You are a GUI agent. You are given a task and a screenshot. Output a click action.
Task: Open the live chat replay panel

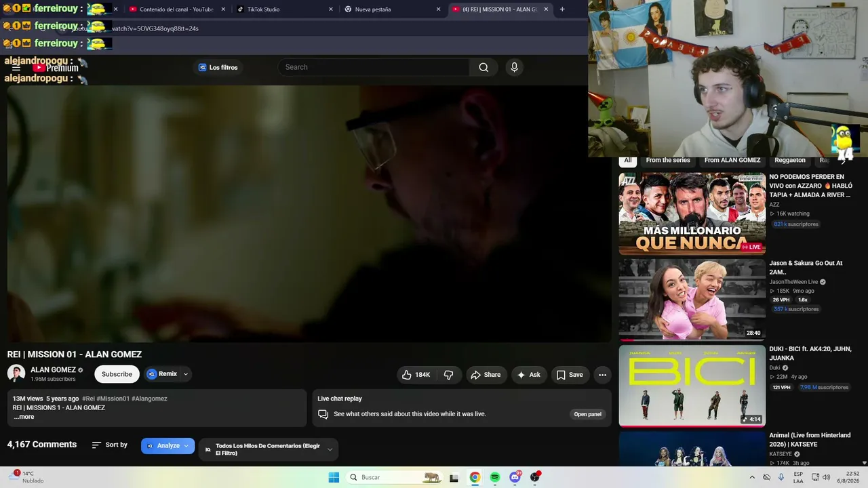[587, 414]
